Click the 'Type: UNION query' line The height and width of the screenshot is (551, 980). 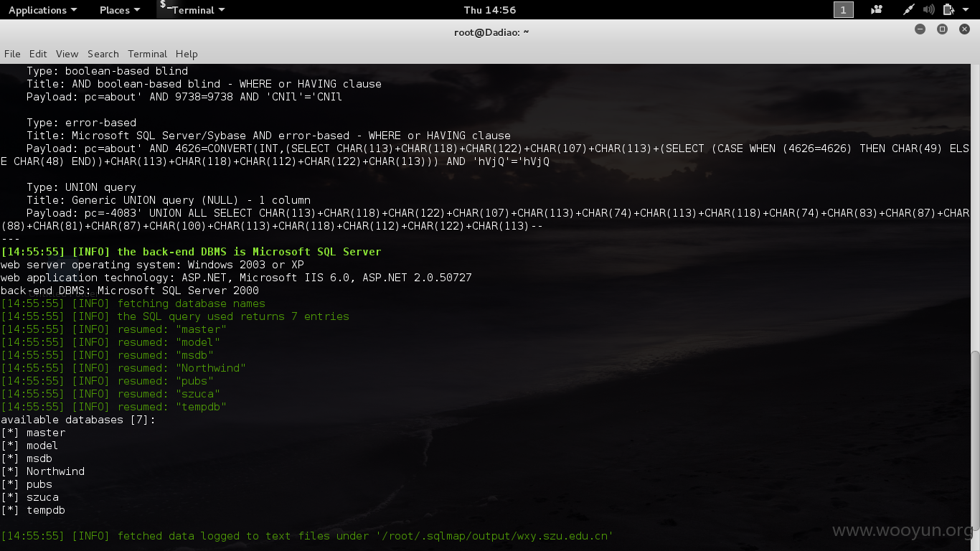coord(81,187)
